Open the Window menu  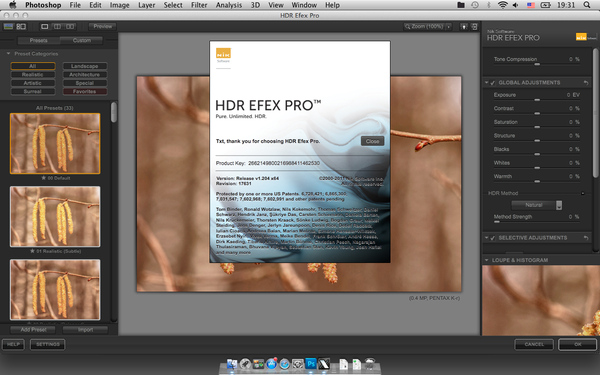pyautogui.click(x=304, y=5)
